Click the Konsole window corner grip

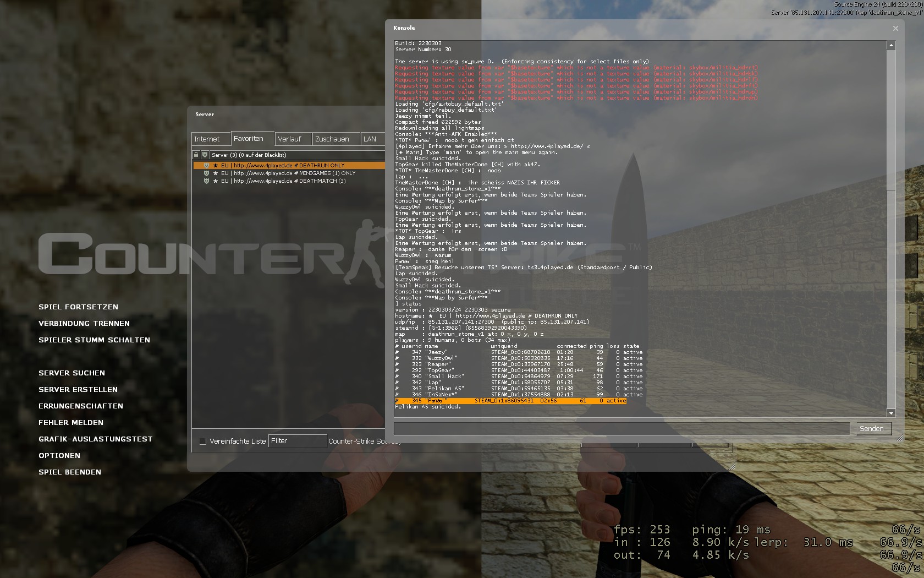tap(900, 438)
